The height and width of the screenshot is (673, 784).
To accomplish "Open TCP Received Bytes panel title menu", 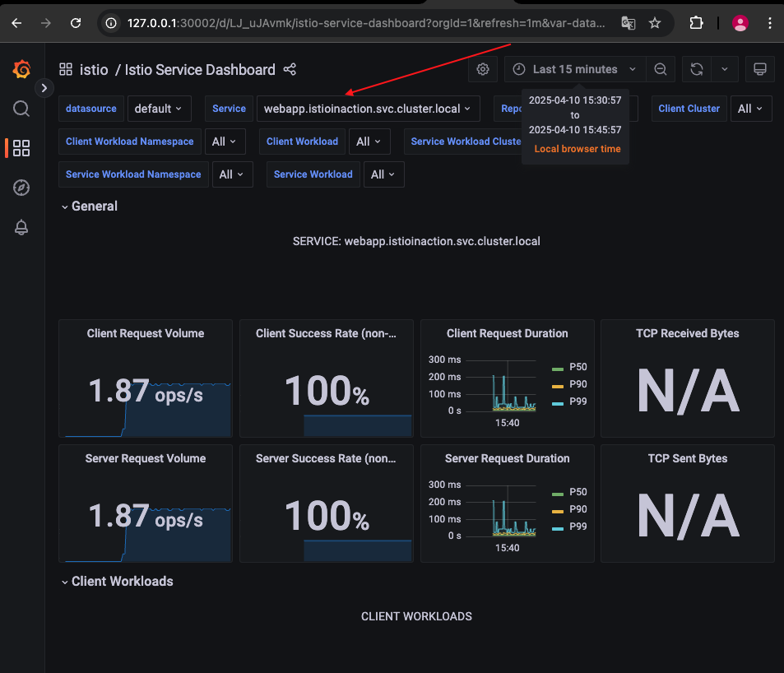I will point(688,333).
